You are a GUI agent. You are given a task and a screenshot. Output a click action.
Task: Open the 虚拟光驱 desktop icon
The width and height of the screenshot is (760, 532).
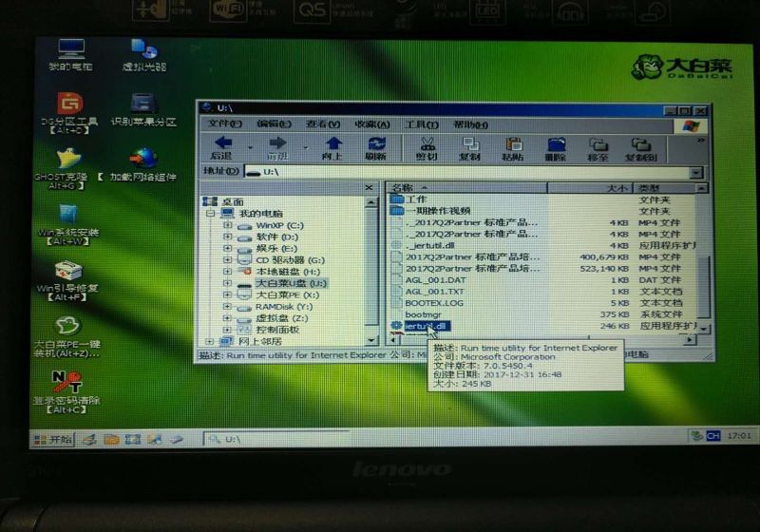pos(144,55)
